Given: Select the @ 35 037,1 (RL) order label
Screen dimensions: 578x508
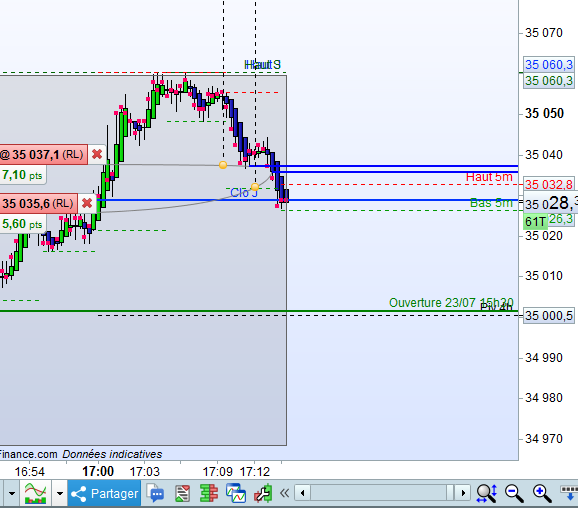Looking at the screenshot, I should point(43,154).
